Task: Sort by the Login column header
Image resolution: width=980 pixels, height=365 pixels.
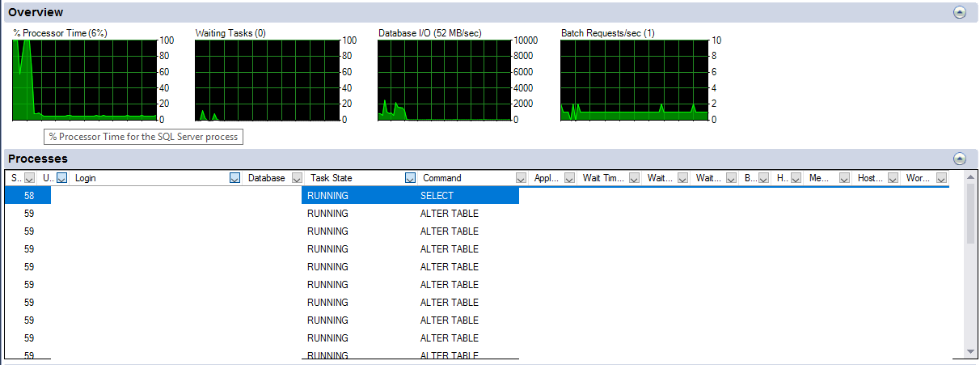Action: [x=150, y=178]
